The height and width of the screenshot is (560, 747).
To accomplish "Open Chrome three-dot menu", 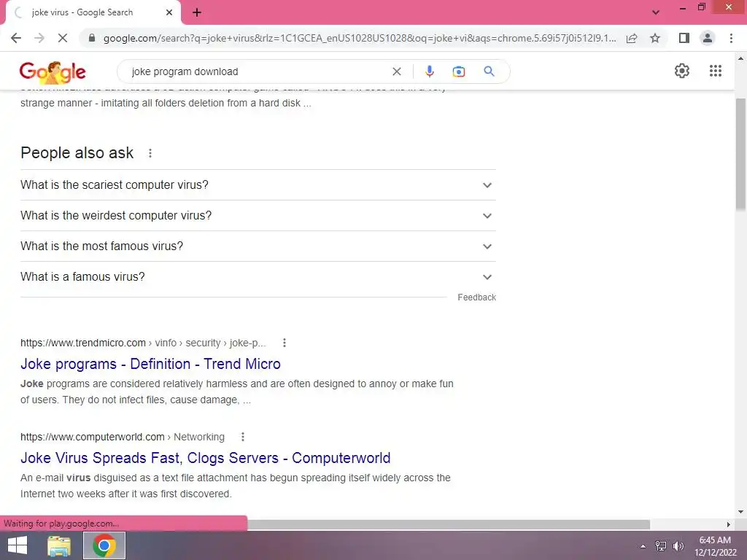I will click(x=731, y=38).
